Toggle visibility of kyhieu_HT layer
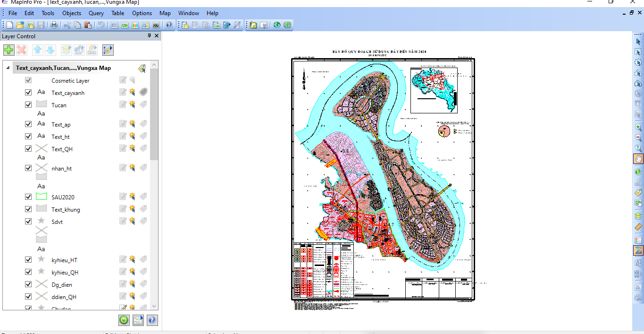This screenshot has height=334, width=644. (x=28, y=260)
